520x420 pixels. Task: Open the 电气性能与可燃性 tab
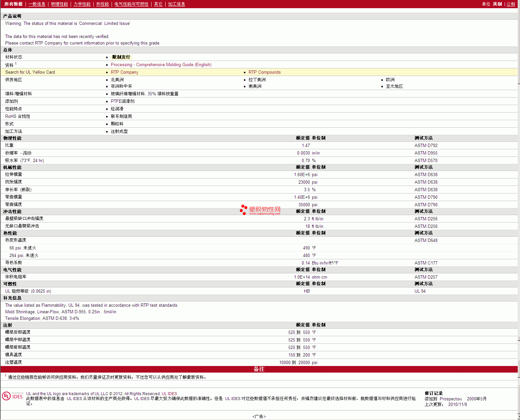click(131, 4)
